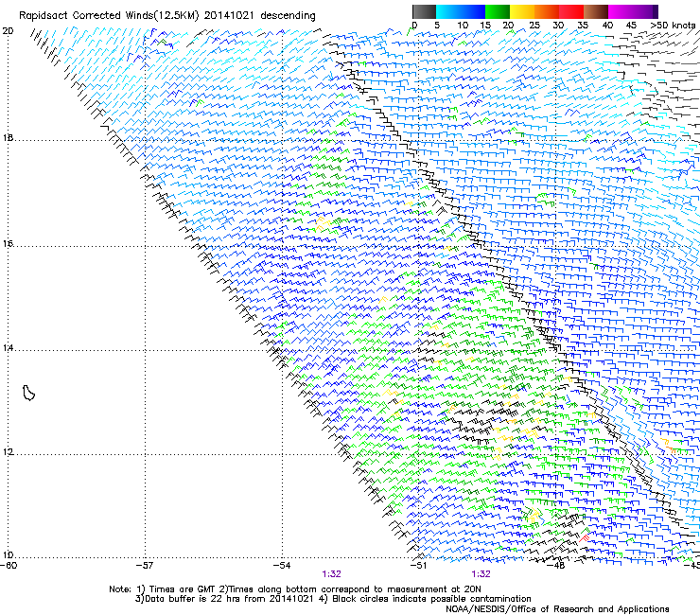Select the '18' latitude axis label
Viewport: 700px width, 615px height.
click(x=8, y=138)
